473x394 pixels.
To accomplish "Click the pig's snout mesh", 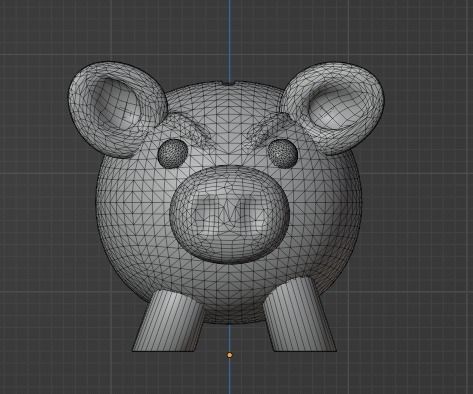I will tap(229, 214).
